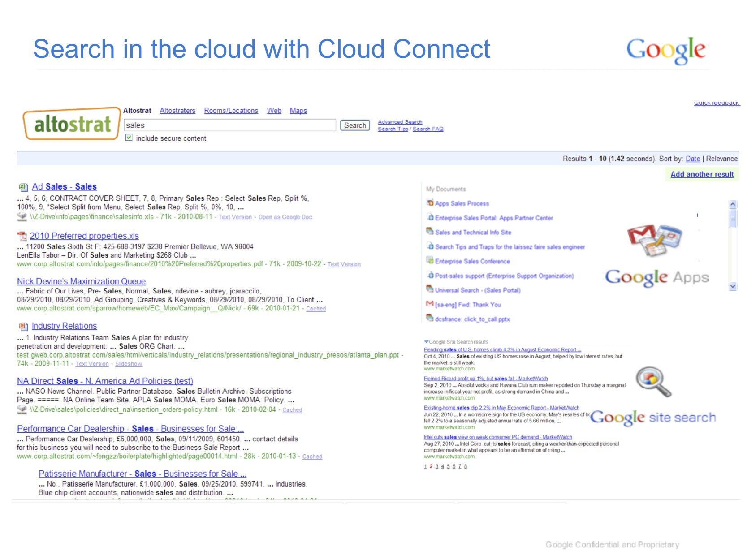Image resolution: width=747 pixels, height=560 pixels.
Task: Click the drive icon before insertion_orders-policy path
Action: 22,409
